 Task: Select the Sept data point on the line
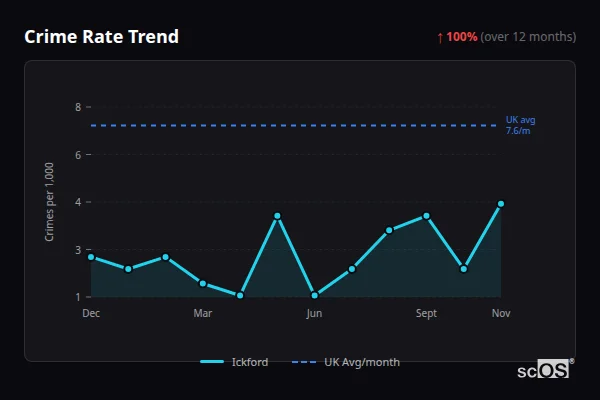pos(426,216)
